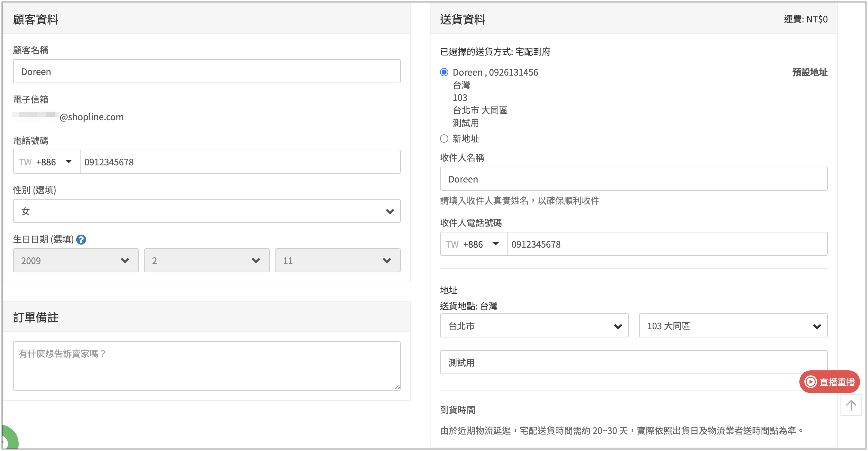868x451 pixels.
Task: Click the 送貨資料 section heading
Action: point(462,20)
